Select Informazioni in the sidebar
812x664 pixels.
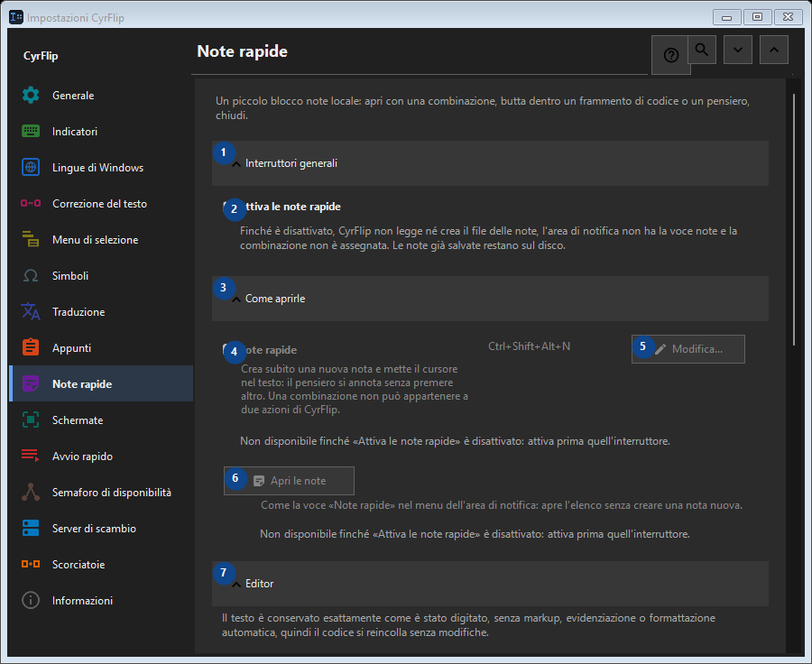(x=101, y=600)
